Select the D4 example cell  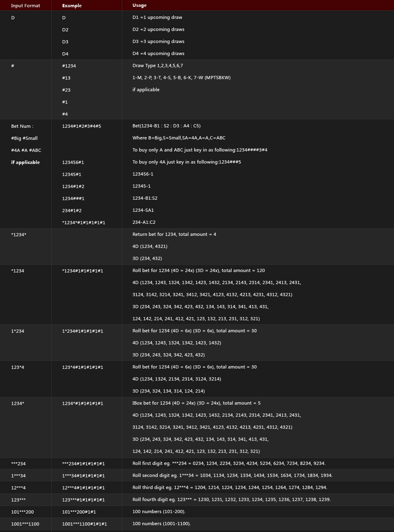click(65, 54)
